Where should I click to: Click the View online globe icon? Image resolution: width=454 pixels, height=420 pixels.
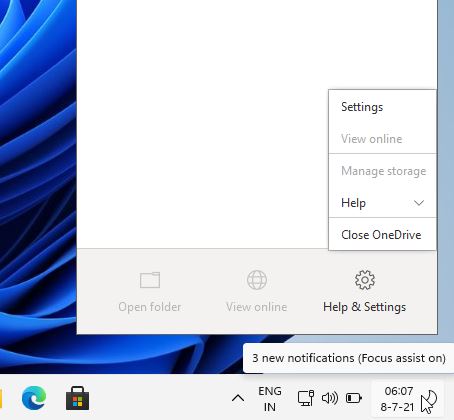257,280
